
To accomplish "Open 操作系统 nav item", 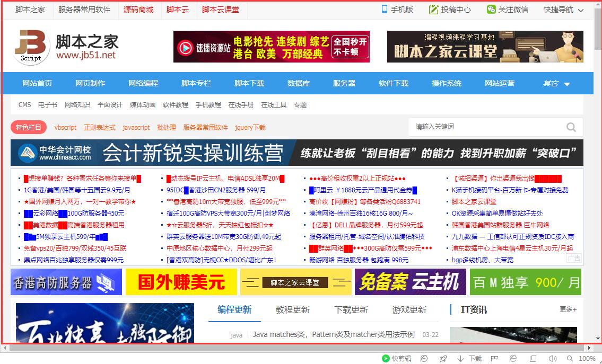I will (x=447, y=83).
